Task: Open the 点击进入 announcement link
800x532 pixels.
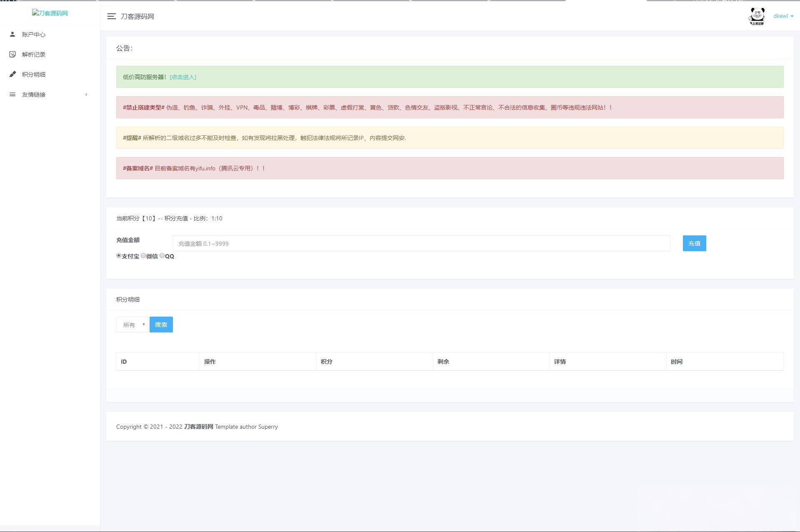Action: [183, 77]
